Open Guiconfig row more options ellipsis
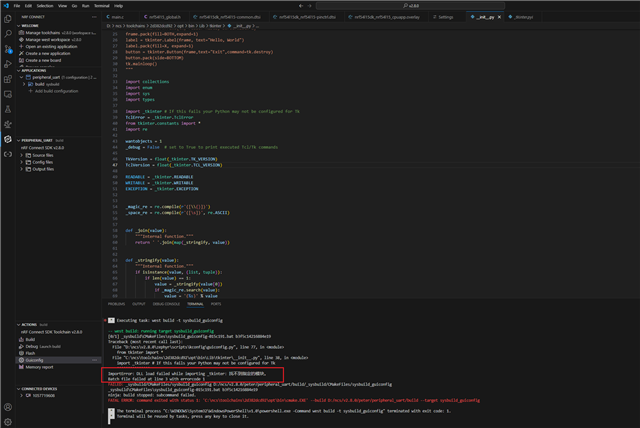 [95, 360]
